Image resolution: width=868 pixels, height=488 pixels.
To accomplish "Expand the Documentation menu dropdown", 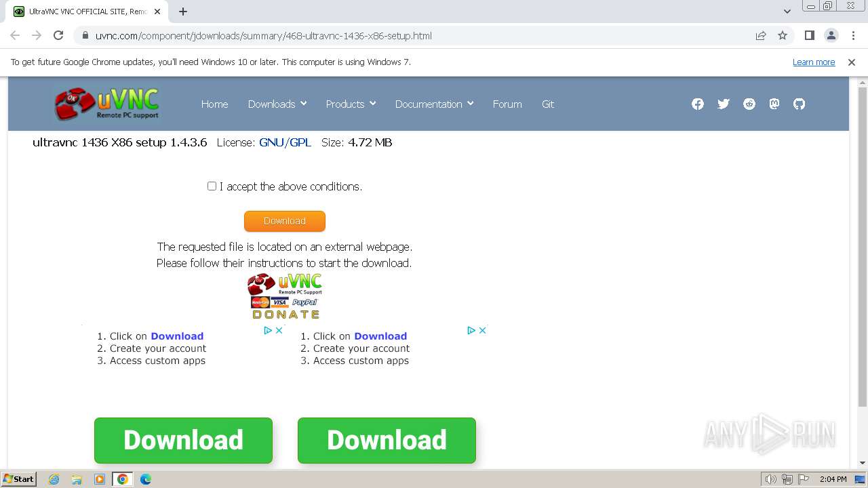I will point(434,104).
